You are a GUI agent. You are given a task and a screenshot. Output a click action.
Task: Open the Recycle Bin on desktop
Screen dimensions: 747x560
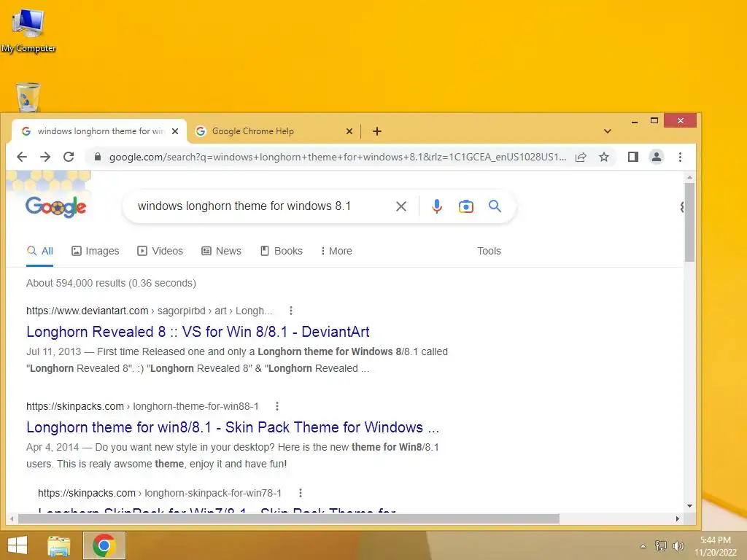(x=28, y=97)
